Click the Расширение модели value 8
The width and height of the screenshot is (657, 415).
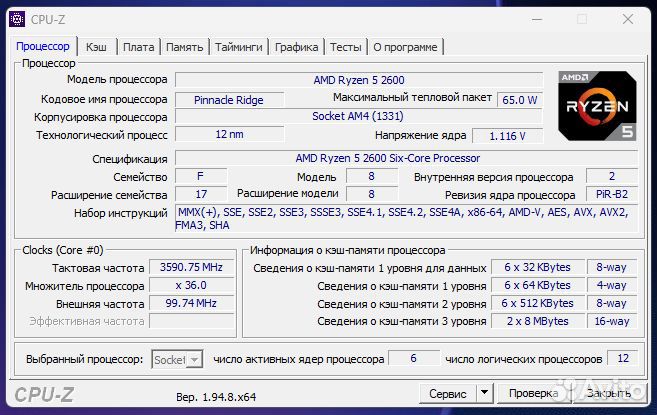click(372, 194)
